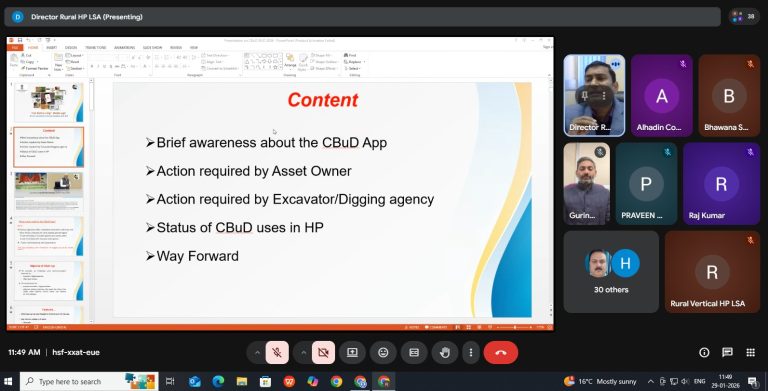Open FILE tab in shared PowerPoint
Screen dimensions: 768x391
[15, 48]
